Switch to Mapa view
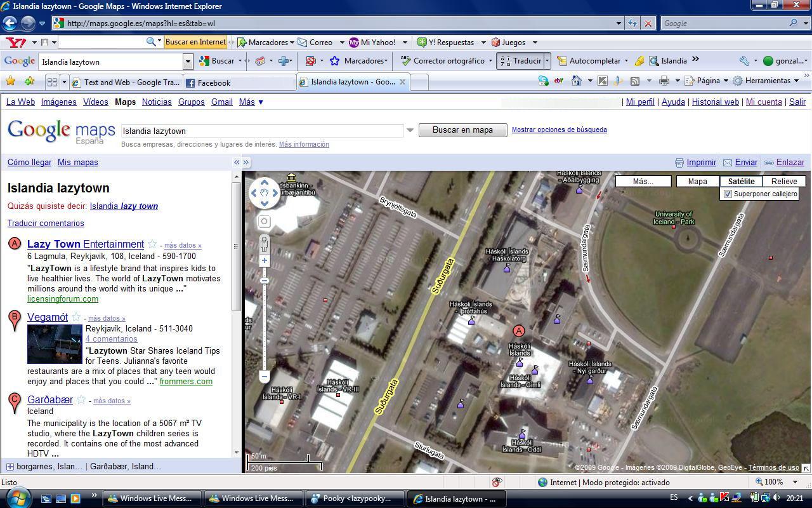The height and width of the screenshot is (508, 812). coord(698,182)
